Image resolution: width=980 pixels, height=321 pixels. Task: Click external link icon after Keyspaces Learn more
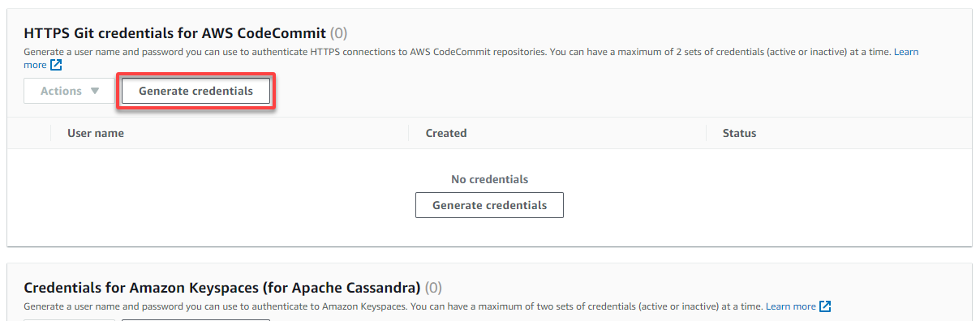pyautogui.click(x=825, y=306)
